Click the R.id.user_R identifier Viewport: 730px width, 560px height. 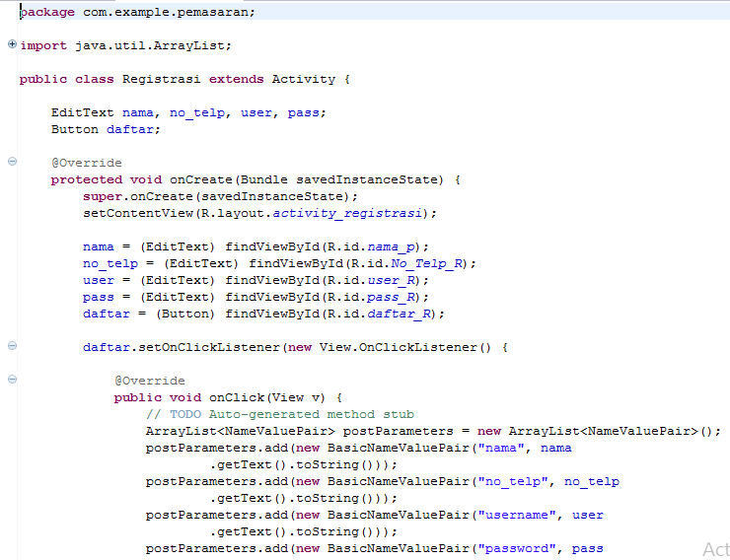(x=371, y=280)
